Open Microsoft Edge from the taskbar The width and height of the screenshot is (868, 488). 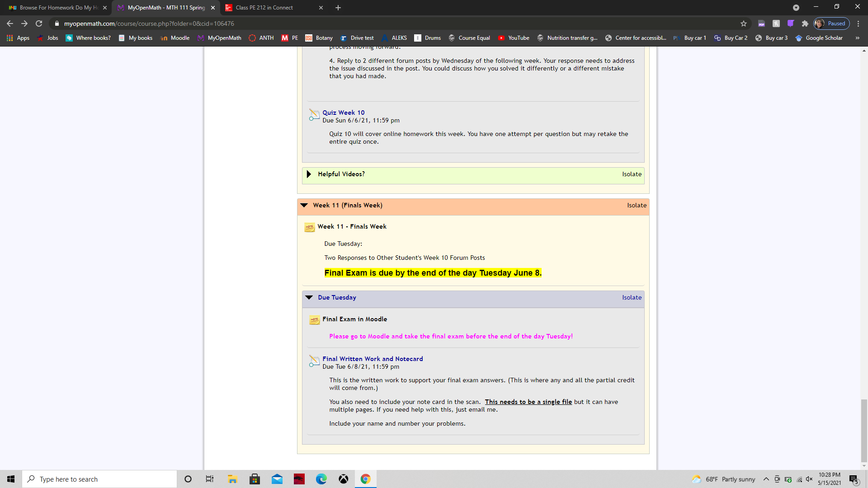(321, 479)
